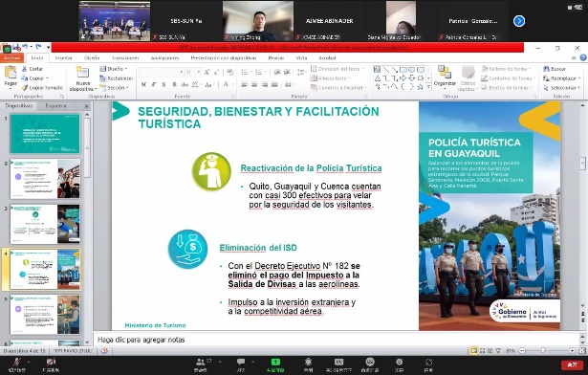The height and width of the screenshot is (375, 588).
Task: Click the Cortar scissors icon
Action: [x=24, y=69]
